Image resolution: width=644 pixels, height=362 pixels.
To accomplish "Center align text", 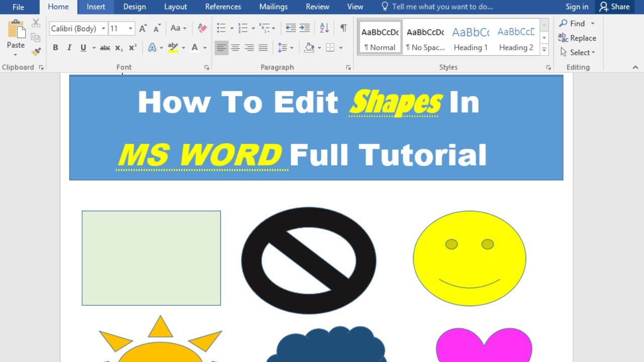I will pyautogui.click(x=235, y=48).
